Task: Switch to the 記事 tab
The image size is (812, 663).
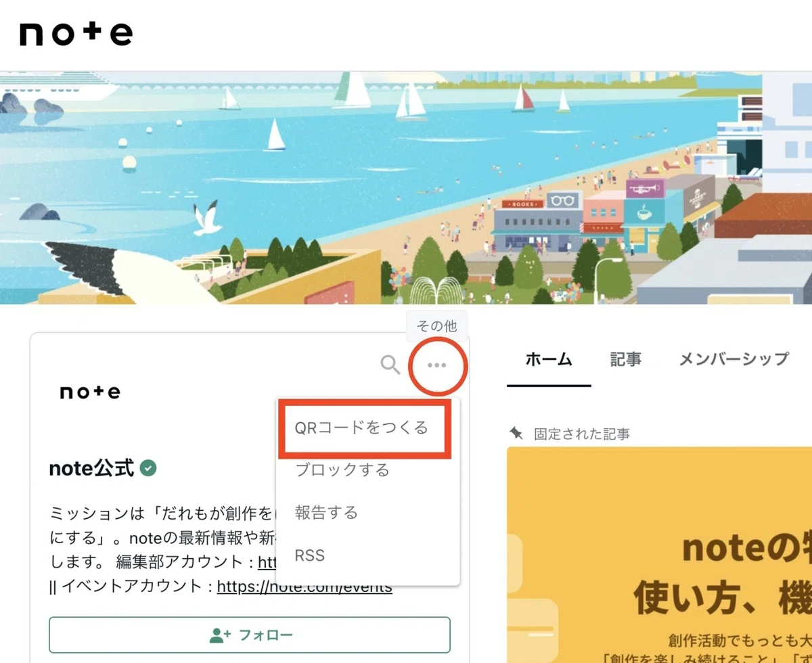Action: tap(626, 359)
